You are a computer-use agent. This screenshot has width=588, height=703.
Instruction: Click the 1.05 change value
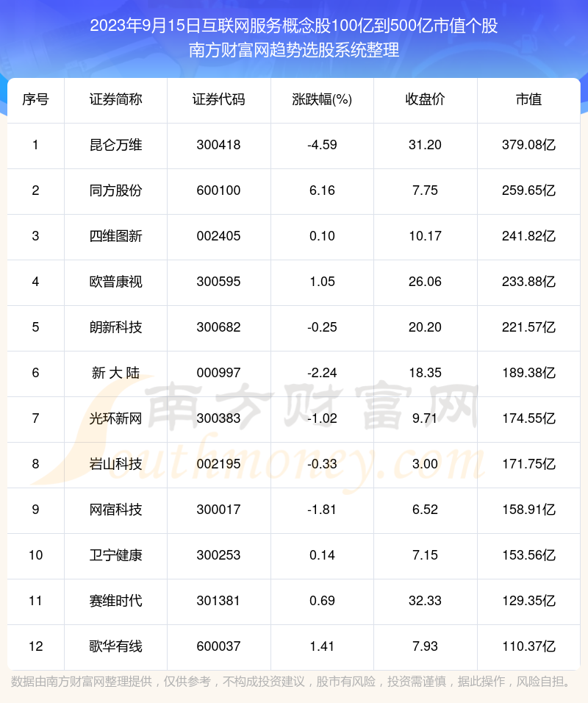(x=322, y=282)
